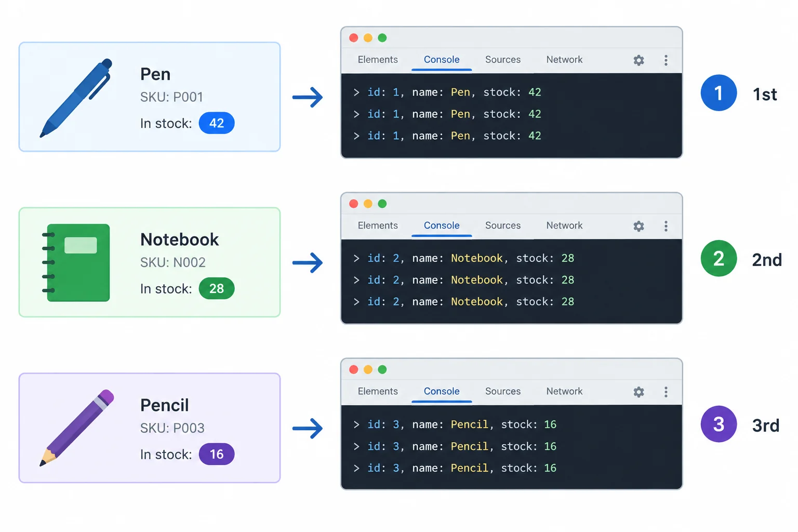
Task: Open settings gear in Notebook console window
Action: (639, 226)
